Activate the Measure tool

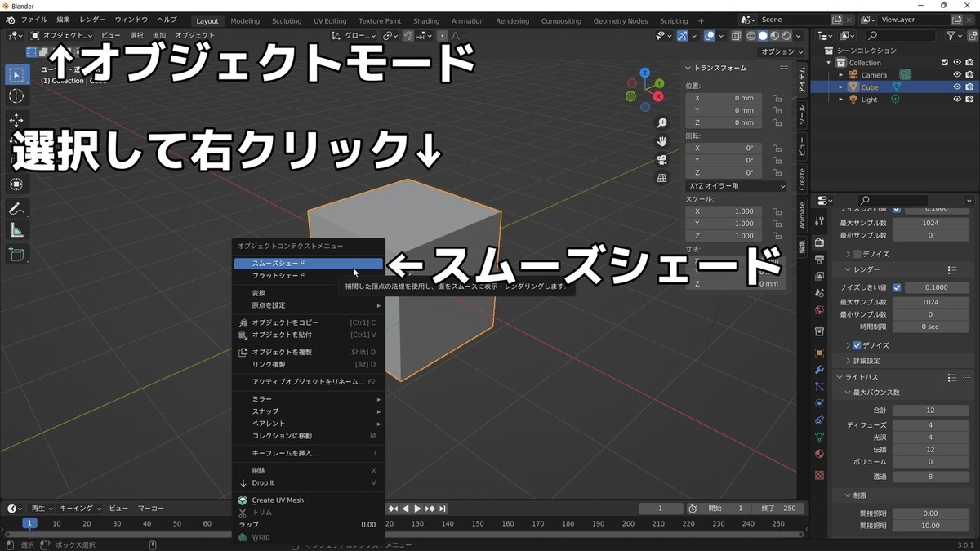(x=16, y=229)
